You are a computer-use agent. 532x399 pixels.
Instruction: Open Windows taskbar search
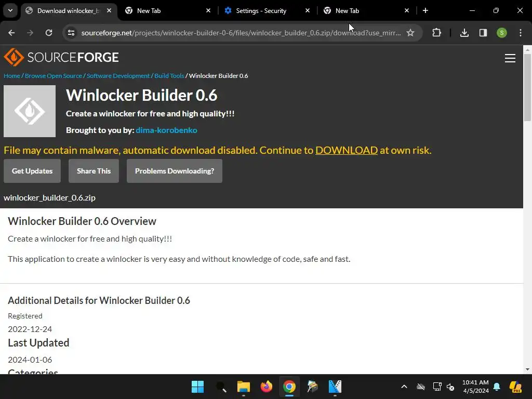pos(221,387)
